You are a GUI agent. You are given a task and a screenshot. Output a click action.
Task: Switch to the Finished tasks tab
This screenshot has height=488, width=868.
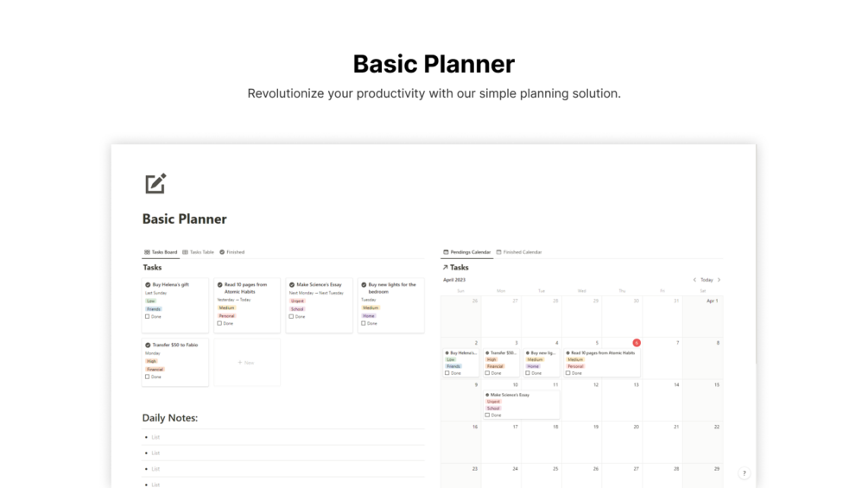coord(231,252)
